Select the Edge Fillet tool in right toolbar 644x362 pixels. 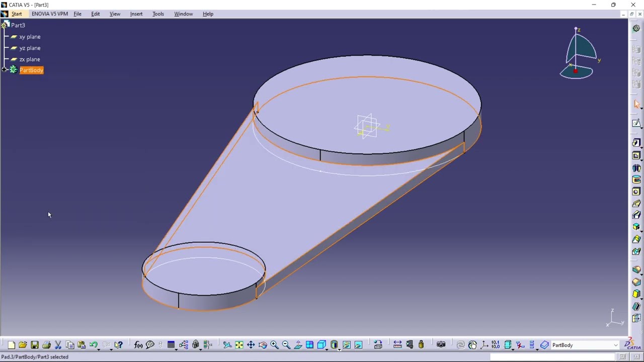click(636, 270)
